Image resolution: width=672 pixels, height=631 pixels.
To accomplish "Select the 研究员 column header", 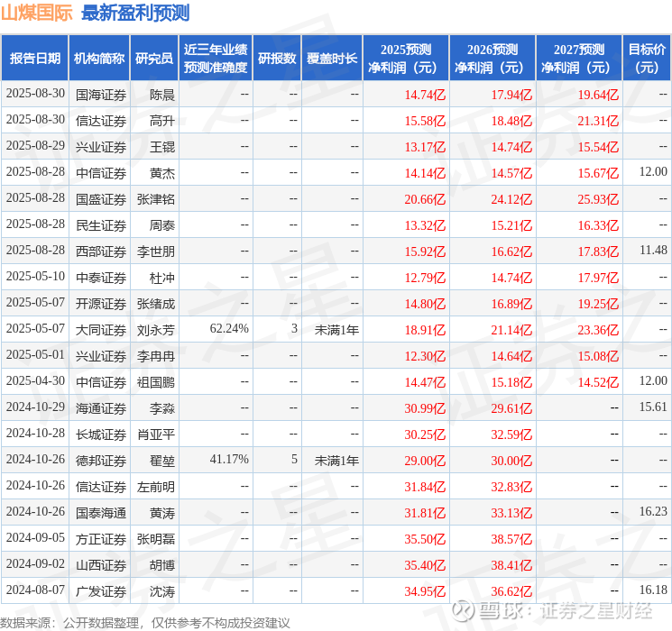I will point(154,59).
